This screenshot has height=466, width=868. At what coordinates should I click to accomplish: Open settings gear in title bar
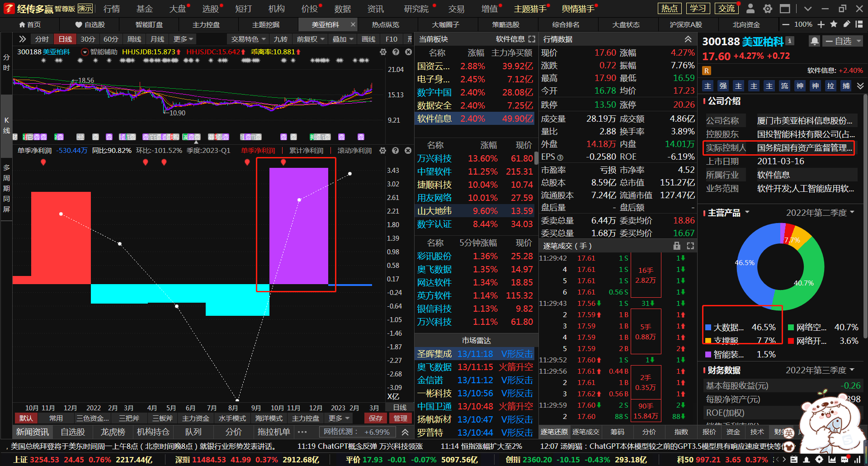(x=768, y=9)
